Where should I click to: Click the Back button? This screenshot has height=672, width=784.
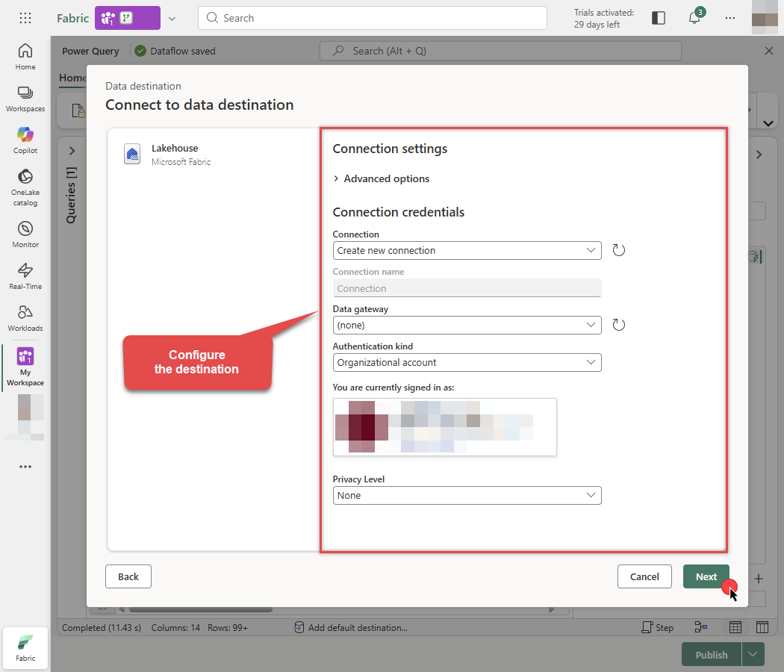point(128,576)
